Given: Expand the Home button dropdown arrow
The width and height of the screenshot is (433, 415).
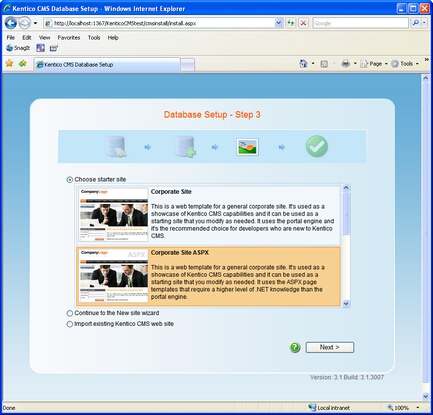Looking at the screenshot, I should point(313,64).
